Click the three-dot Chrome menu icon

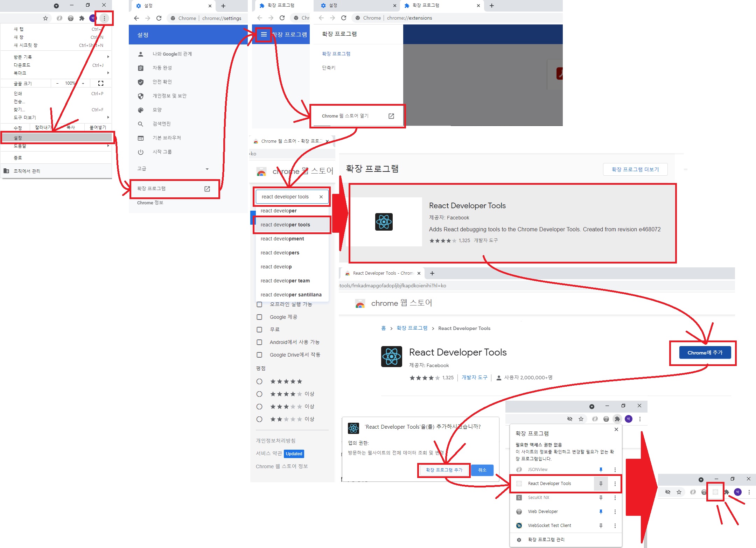tap(104, 18)
